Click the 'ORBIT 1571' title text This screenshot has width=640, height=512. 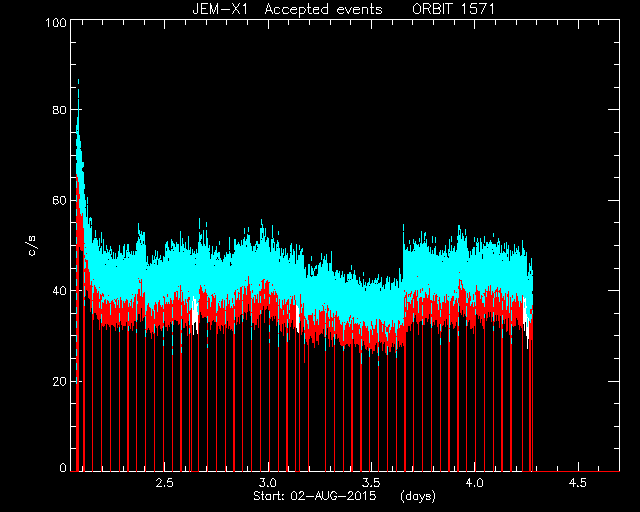(x=453, y=9)
